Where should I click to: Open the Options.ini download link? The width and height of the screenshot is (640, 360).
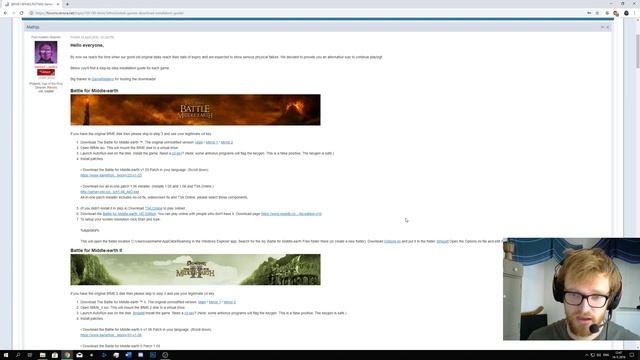[x=392, y=242]
